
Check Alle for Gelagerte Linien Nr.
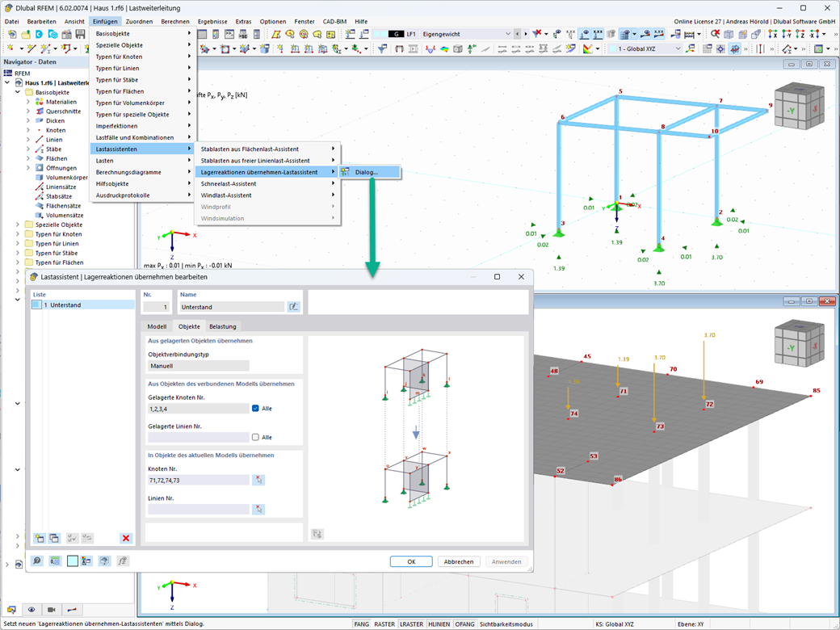point(255,437)
